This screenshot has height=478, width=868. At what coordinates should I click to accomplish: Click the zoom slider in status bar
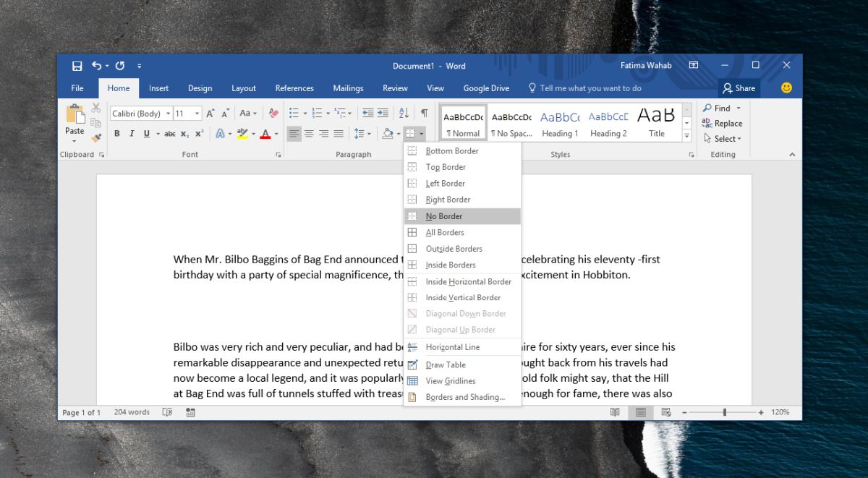click(724, 412)
